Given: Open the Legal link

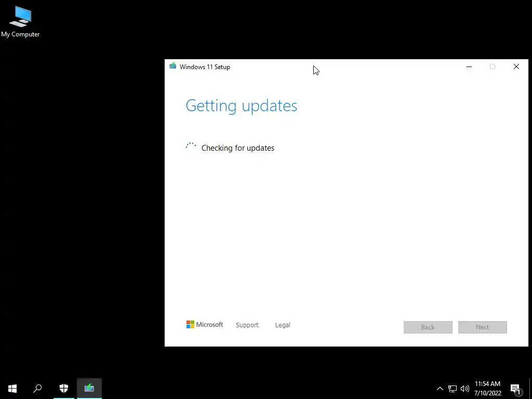Looking at the screenshot, I should [x=283, y=325].
